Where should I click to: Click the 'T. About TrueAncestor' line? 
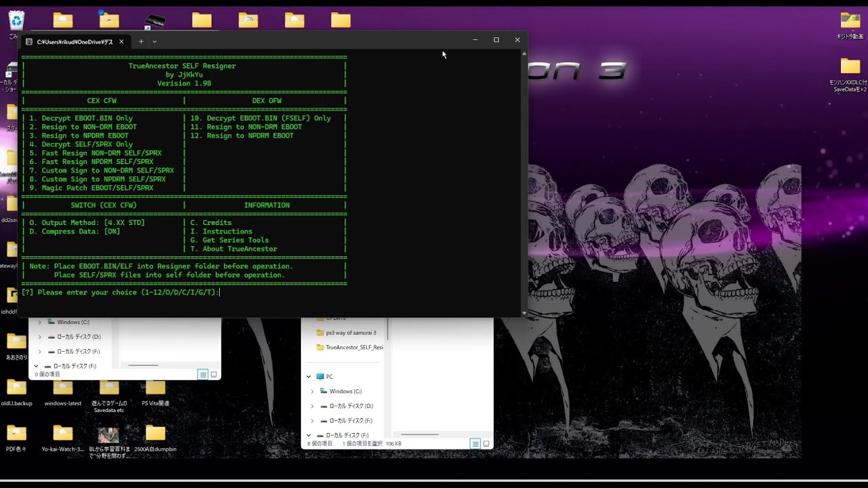coord(233,249)
